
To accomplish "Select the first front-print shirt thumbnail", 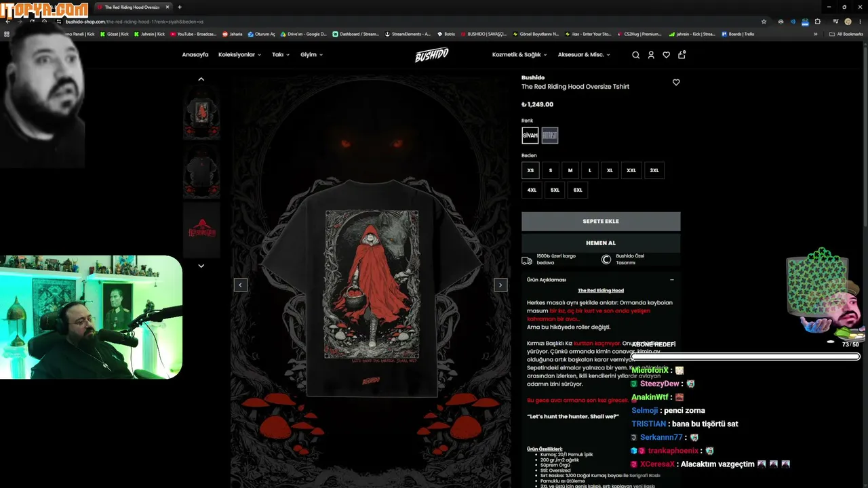I will (201, 114).
